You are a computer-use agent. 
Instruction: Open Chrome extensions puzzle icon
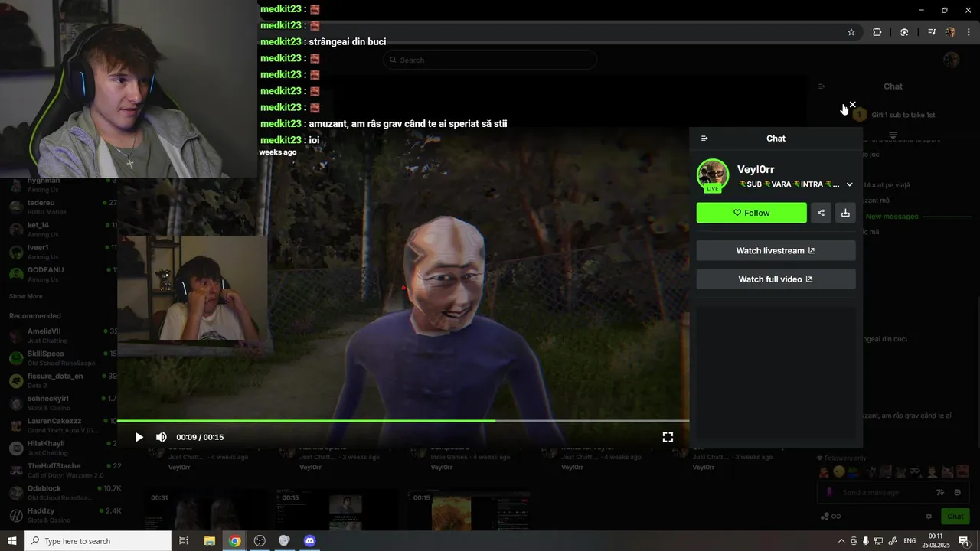(x=877, y=32)
